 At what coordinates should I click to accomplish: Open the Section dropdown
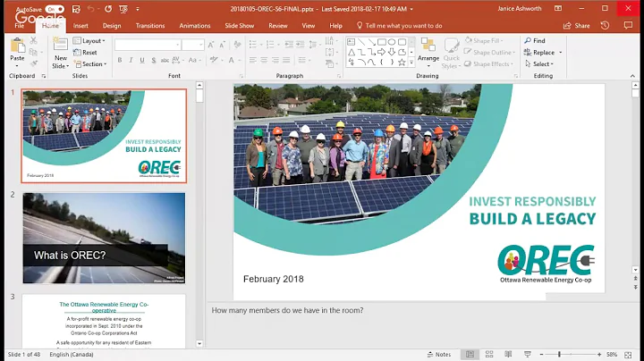click(x=90, y=64)
